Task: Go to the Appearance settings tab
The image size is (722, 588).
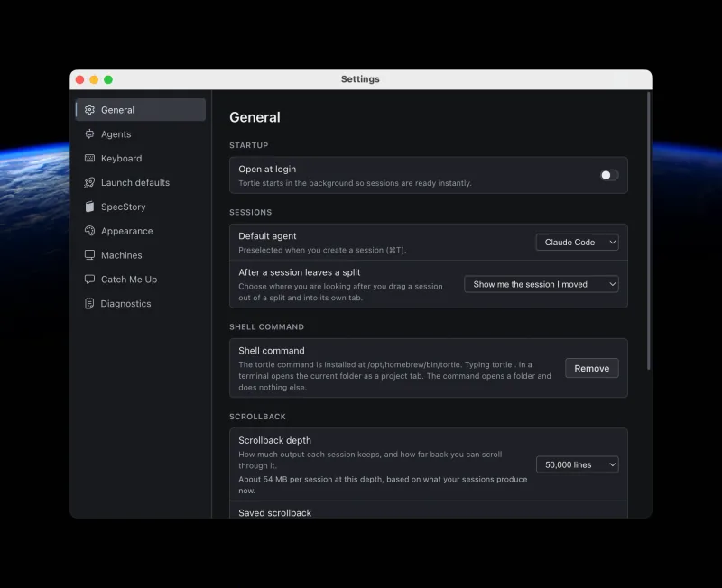Action: click(x=141, y=231)
